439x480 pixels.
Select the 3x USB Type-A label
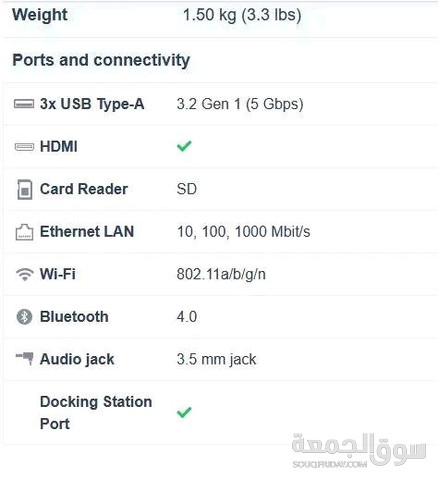click(92, 104)
